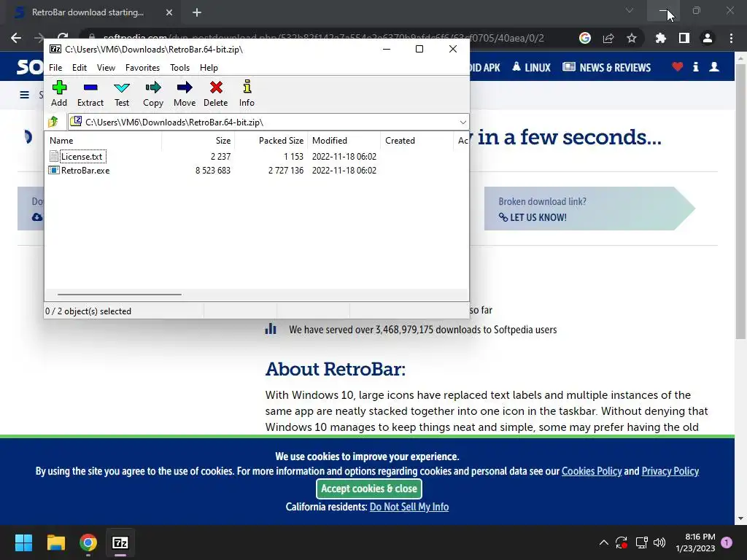Click the size value 8 523 683

[x=212, y=171]
